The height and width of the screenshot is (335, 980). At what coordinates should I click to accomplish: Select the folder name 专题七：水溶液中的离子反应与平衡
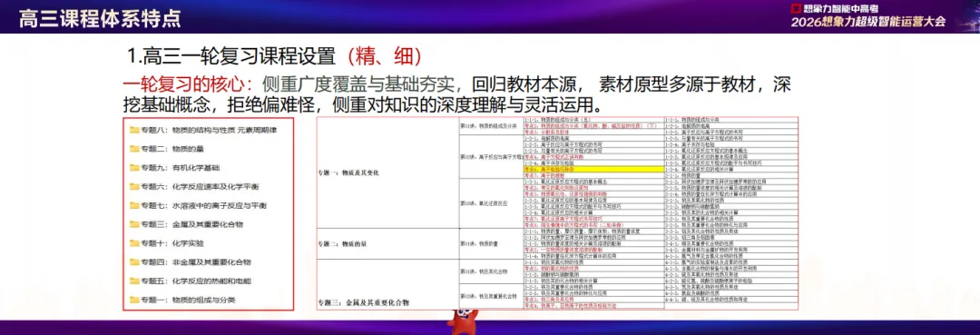point(204,205)
